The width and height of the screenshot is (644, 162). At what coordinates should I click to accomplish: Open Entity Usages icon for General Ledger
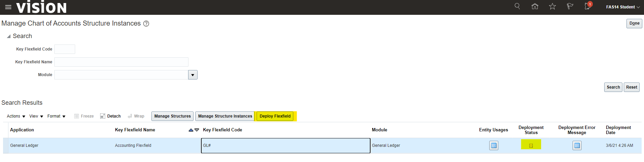(494, 145)
